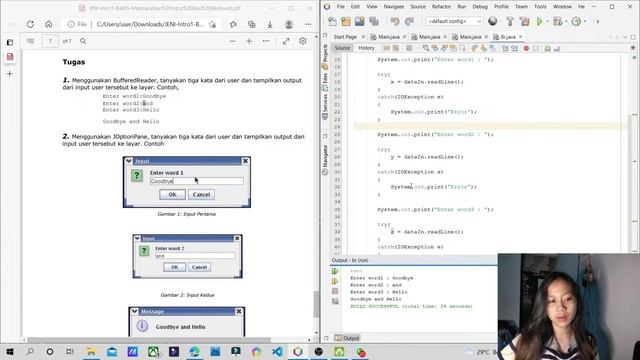Open Edge tab actions menu in sidebar
Viewport: 640px width, 360px height.
pyautogui.click(x=10, y=42)
